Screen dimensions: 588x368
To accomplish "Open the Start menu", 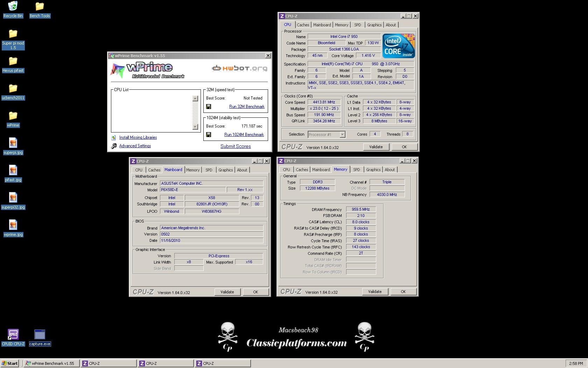I will 10,363.
